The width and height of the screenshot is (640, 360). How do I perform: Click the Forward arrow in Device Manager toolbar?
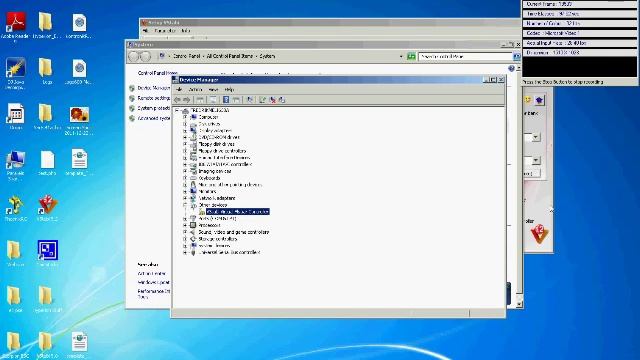tap(187, 100)
